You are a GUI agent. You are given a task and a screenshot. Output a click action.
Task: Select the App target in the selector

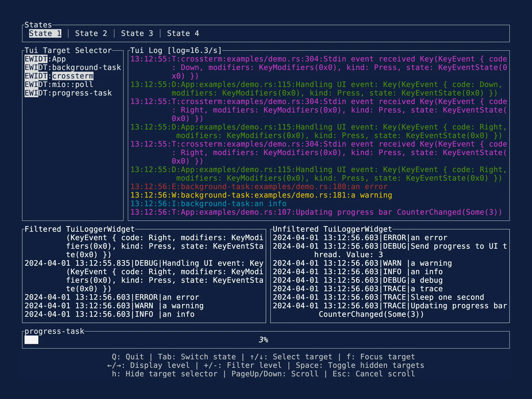point(59,59)
